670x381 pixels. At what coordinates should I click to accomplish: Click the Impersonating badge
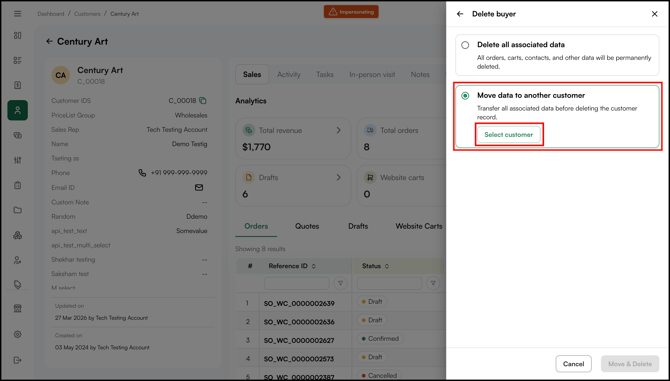(351, 12)
